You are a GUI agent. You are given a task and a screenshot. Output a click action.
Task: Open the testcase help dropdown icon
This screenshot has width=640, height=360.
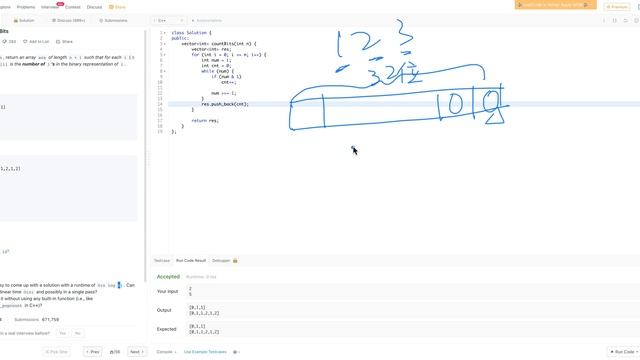(x=236, y=351)
